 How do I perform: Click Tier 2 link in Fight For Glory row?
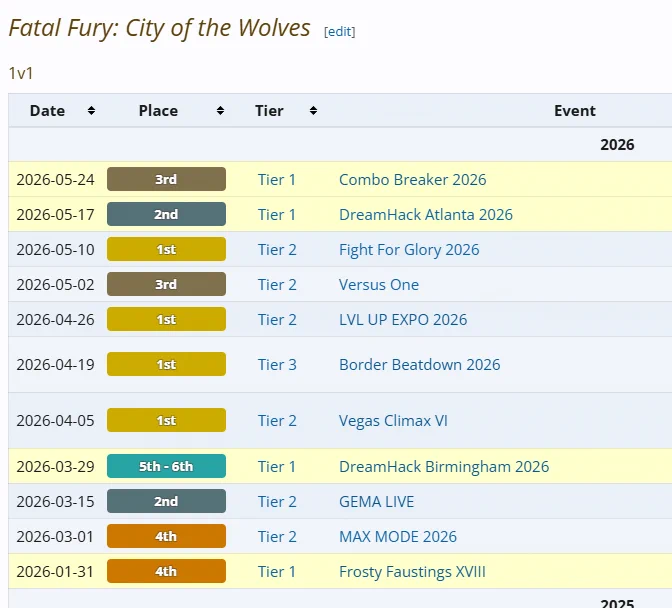click(x=277, y=250)
